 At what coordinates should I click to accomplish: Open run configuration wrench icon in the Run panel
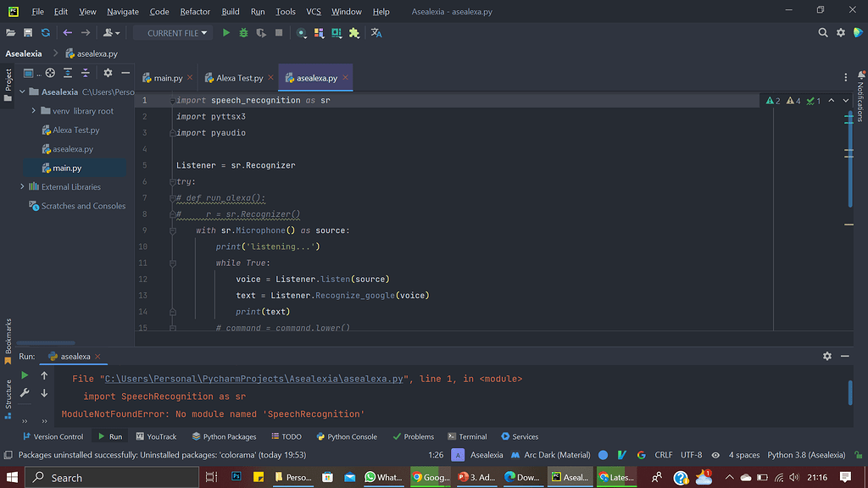click(25, 393)
